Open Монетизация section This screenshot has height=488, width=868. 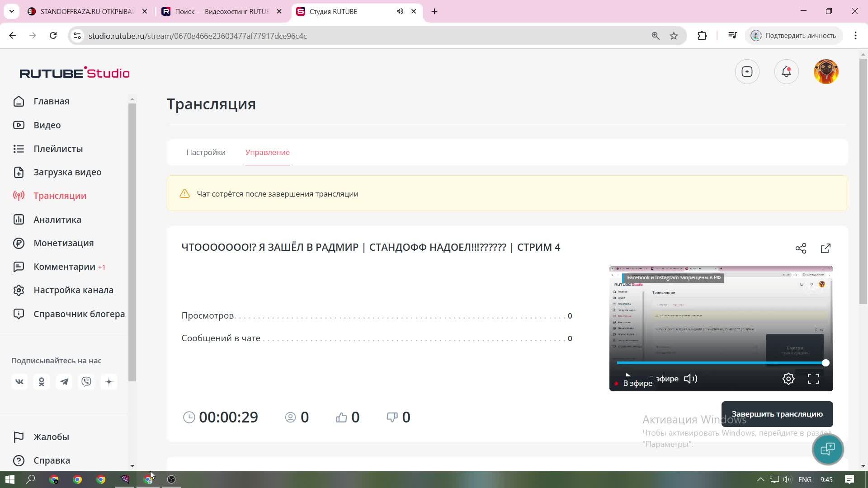[x=53, y=243]
